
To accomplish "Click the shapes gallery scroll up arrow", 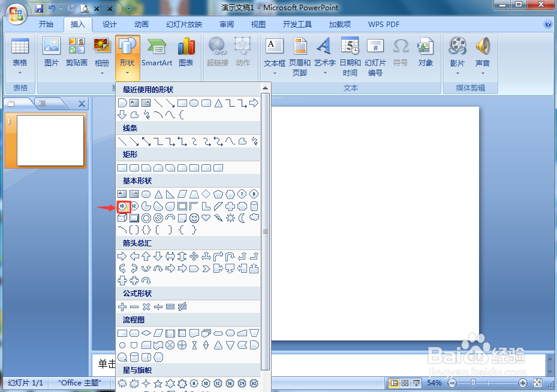I will tap(266, 88).
